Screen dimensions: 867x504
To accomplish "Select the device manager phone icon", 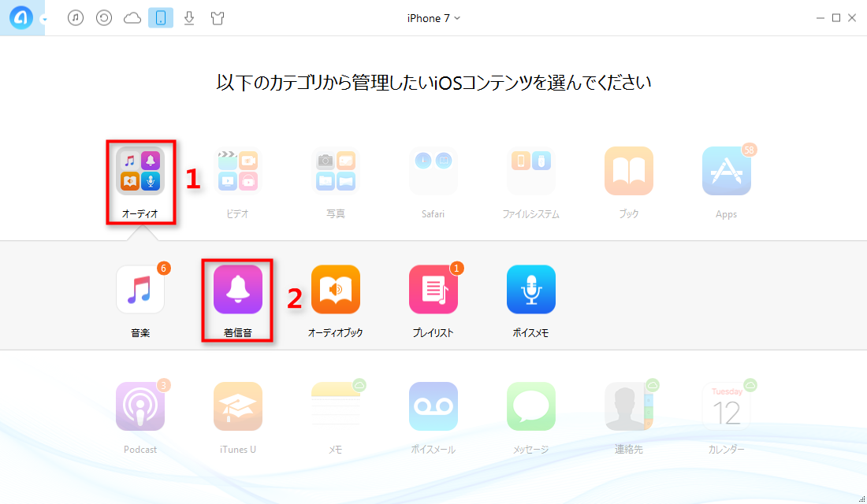I will [160, 18].
